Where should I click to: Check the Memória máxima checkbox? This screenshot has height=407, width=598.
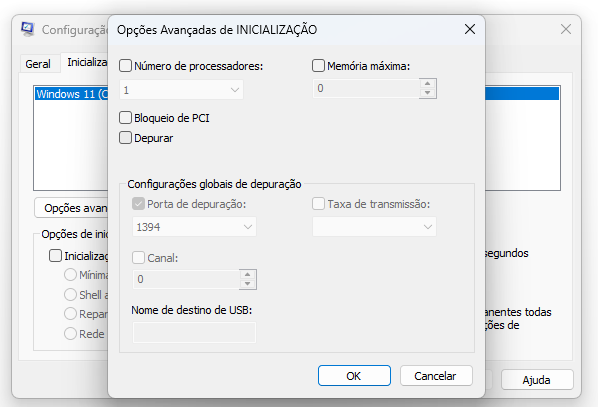(x=318, y=66)
